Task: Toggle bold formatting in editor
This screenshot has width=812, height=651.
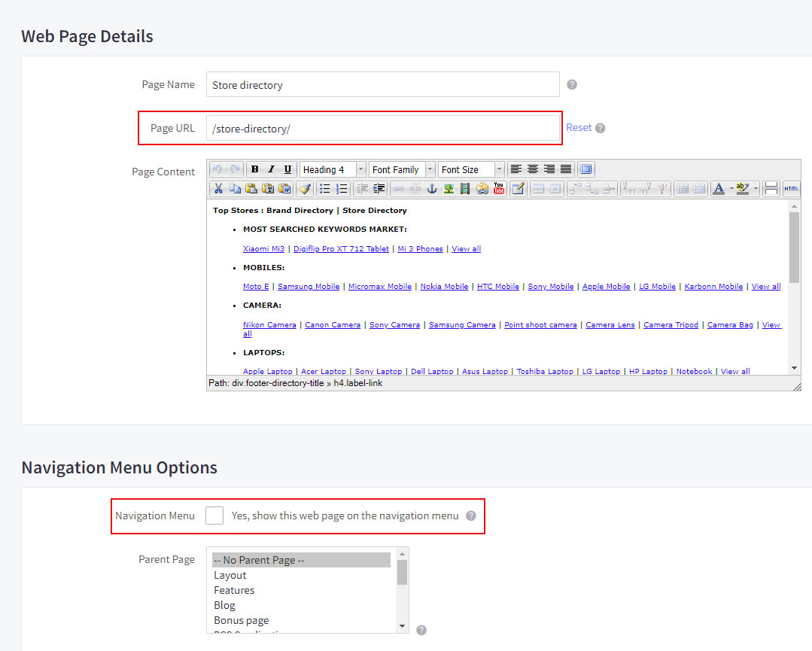Action: point(255,169)
